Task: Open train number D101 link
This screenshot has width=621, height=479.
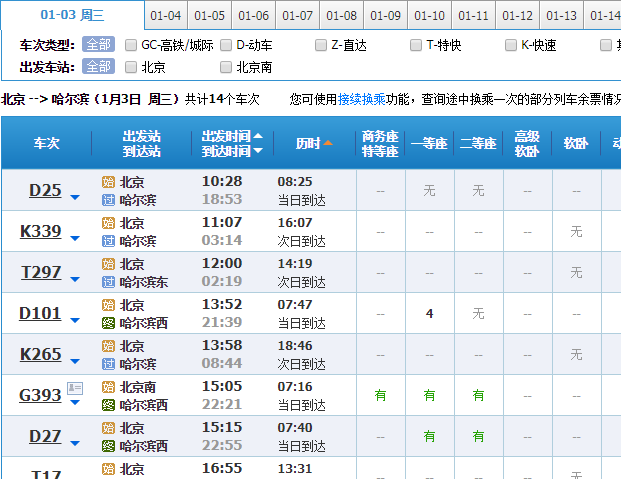Action: coord(40,313)
